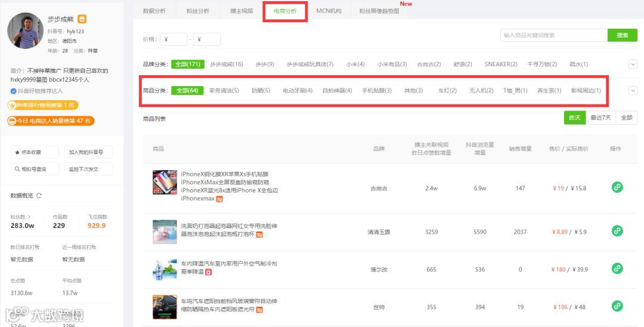
Task: Select 全部 time range beside 最近7天
Action: (627, 118)
